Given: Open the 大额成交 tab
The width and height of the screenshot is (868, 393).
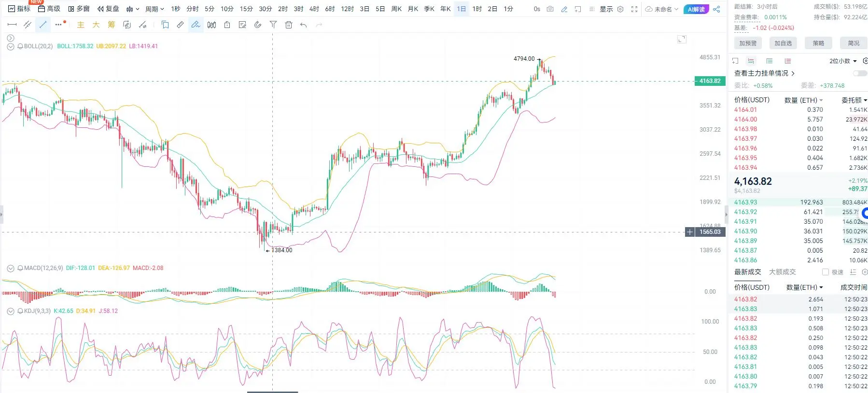Looking at the screenshot, I should (x=782, y=272).
